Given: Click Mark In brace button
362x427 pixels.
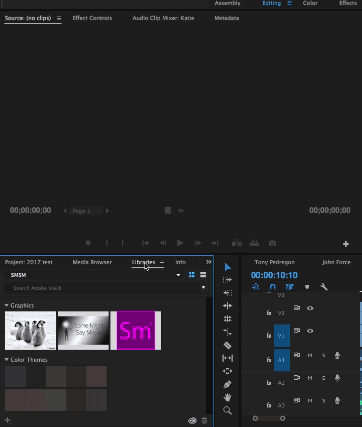Looking at the screenshot, I should point(107,243).
